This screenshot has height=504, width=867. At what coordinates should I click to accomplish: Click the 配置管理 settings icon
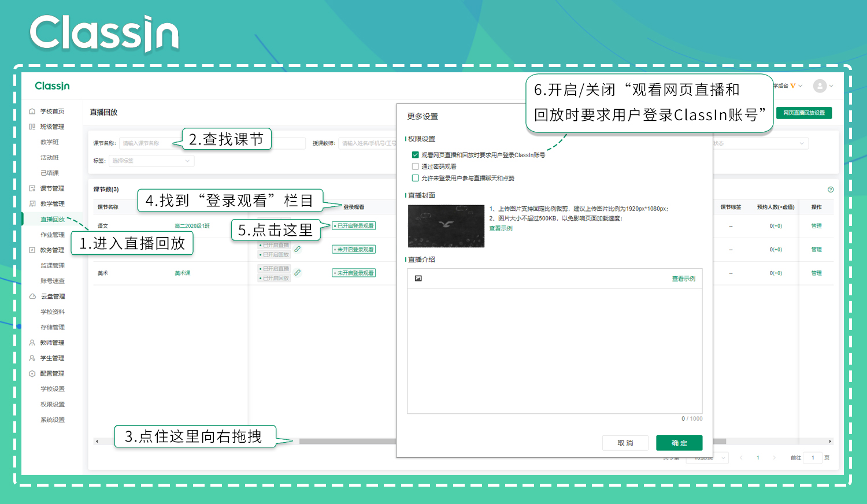coord(32,373)
